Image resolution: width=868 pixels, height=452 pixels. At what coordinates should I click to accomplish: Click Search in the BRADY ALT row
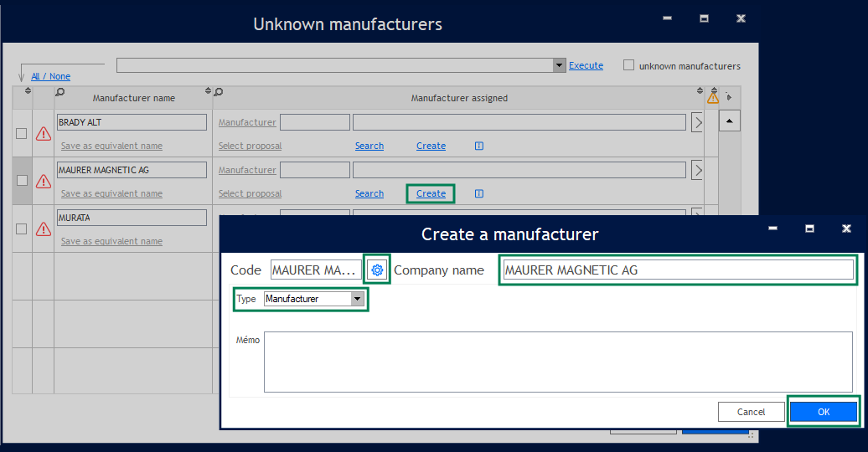click(x=369, y=146)
